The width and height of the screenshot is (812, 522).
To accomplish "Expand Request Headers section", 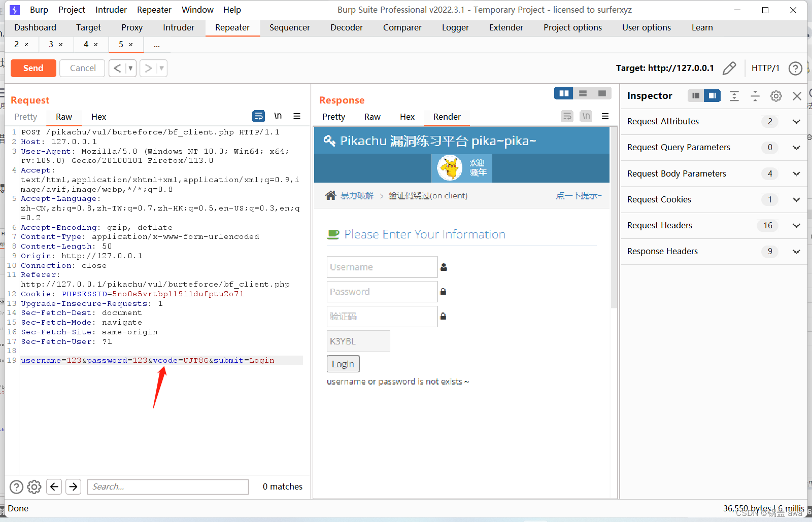I will point(796,226).
